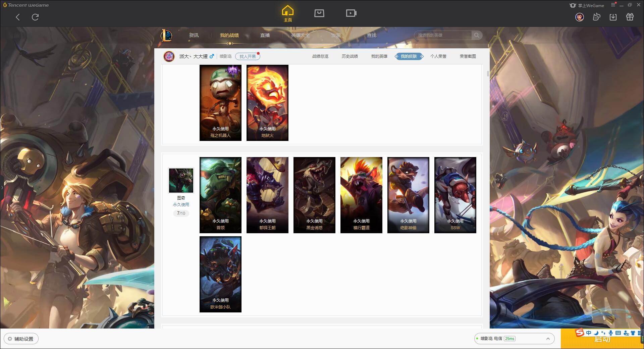Open the Sogou user account icon
Screen dimensions: 644x349
626,333
